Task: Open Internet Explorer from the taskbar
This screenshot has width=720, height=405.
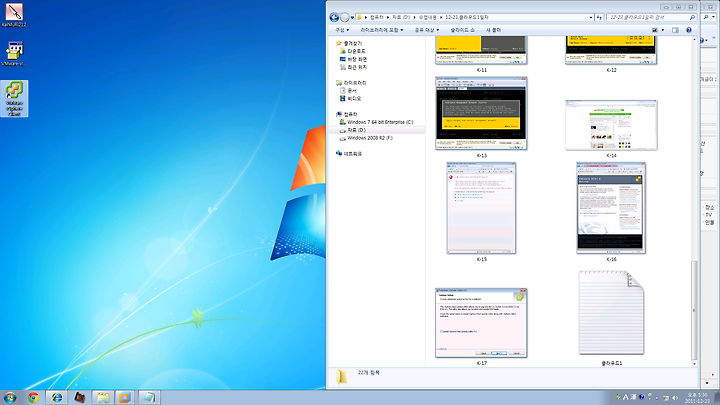Action: 56,397
